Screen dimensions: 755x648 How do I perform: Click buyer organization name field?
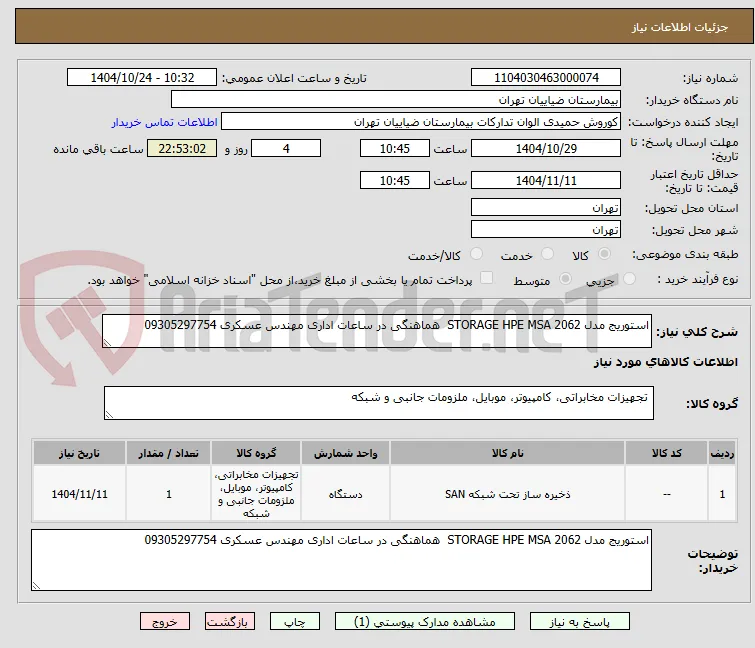pyautogui.click(x=396, y=100)
